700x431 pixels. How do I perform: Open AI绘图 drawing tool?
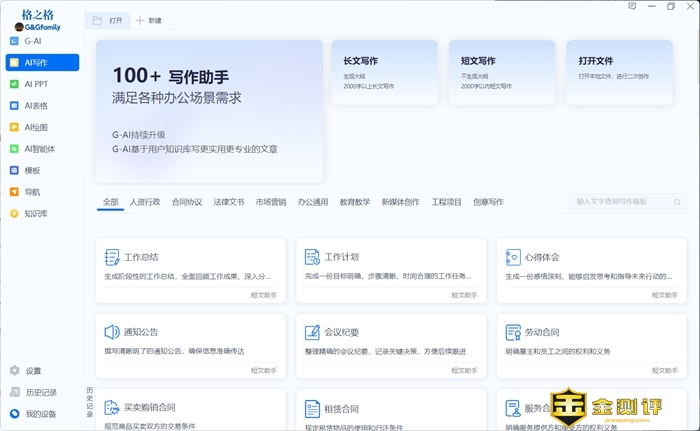pyautogui.click(x=35, y=127)
